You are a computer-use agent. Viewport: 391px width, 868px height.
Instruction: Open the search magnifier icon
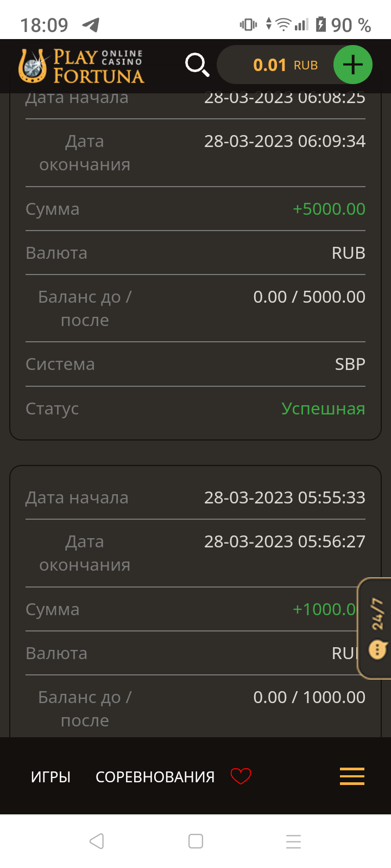197,65
